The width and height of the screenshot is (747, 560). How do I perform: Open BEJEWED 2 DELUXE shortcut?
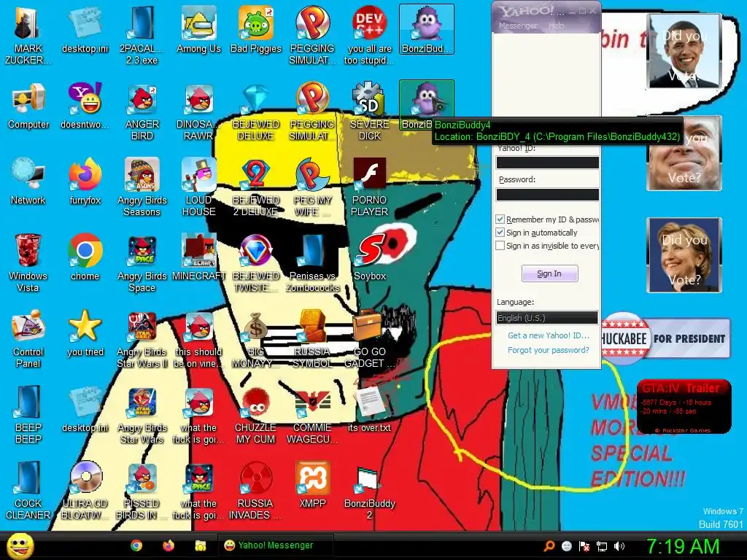(256, 187)
